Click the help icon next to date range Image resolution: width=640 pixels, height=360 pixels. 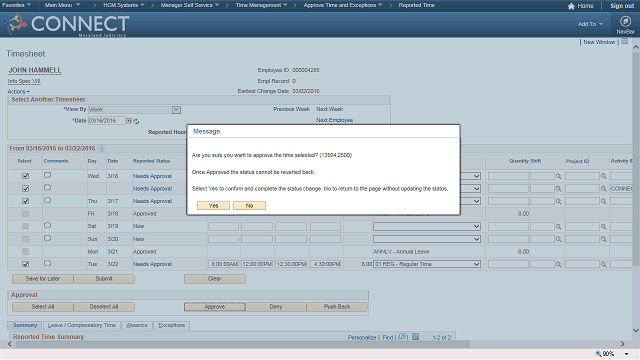click(102, 149)
